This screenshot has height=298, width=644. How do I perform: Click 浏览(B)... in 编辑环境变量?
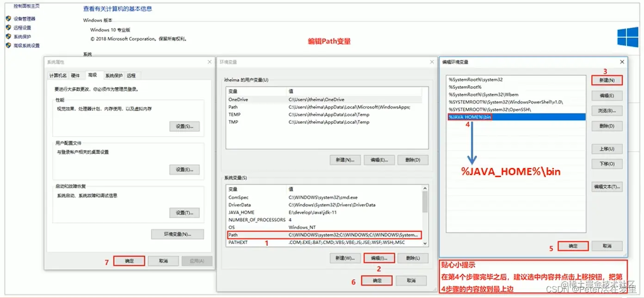click(x=607, y=111)
